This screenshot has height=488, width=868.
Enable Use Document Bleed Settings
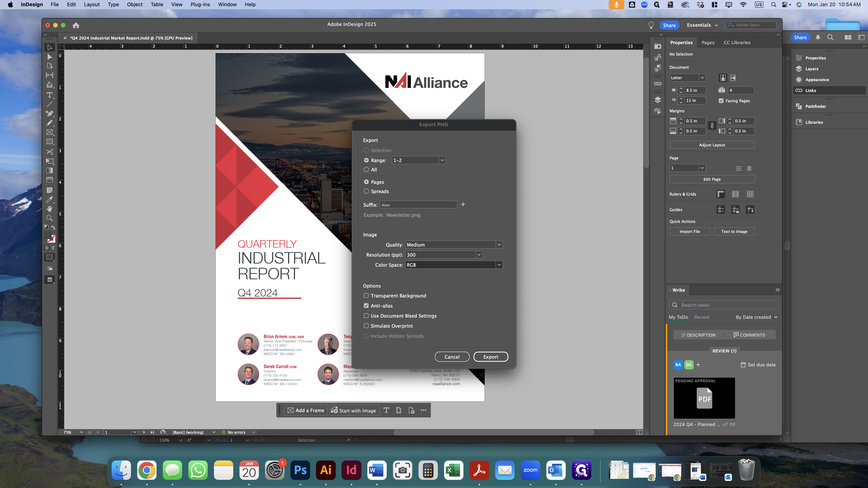[366, 316]
